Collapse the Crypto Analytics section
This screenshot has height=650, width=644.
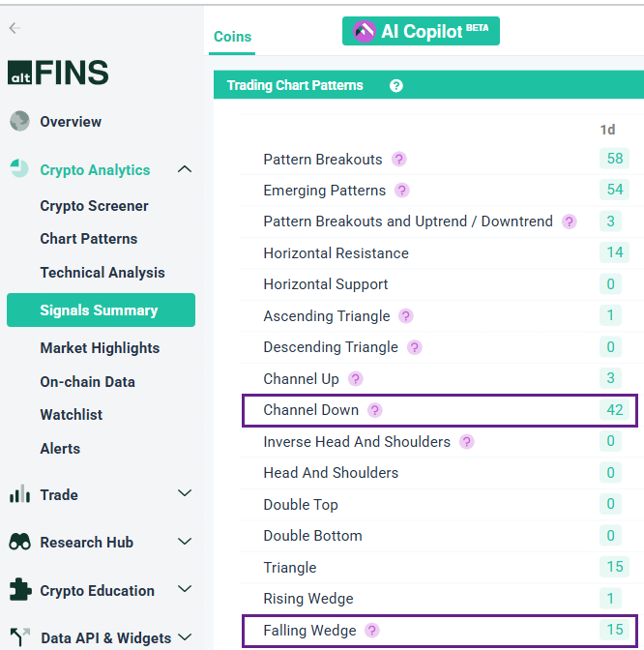coord(185,169)
